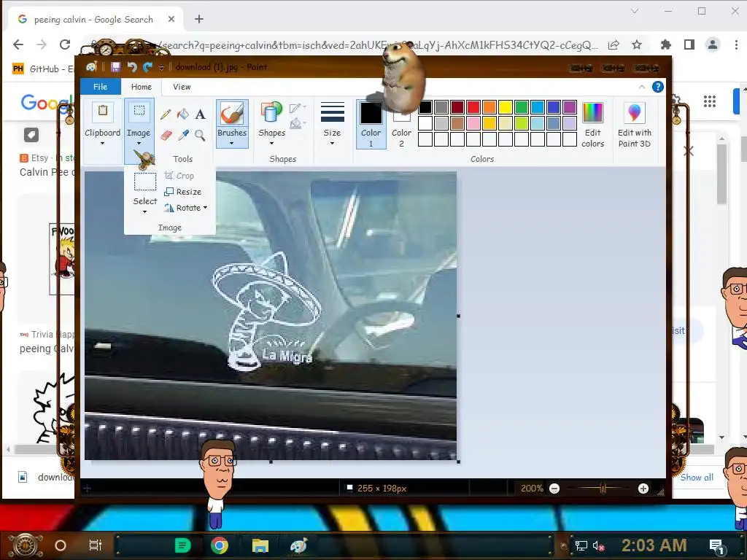Collapse the Paint ribbon with the chevron
Image resolution: width=747 pixels, height=560 pixels.
pyautogui.click(x=642, y=87)
